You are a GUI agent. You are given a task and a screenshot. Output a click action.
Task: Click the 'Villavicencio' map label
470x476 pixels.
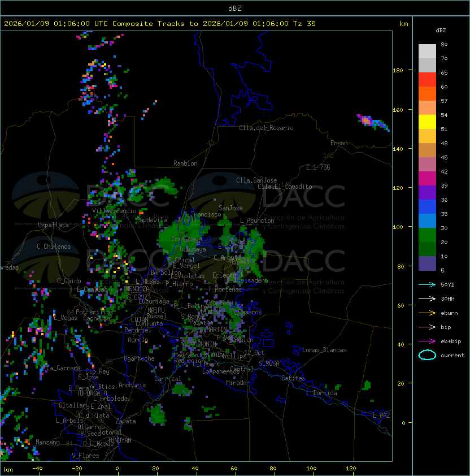click(114, 211)
